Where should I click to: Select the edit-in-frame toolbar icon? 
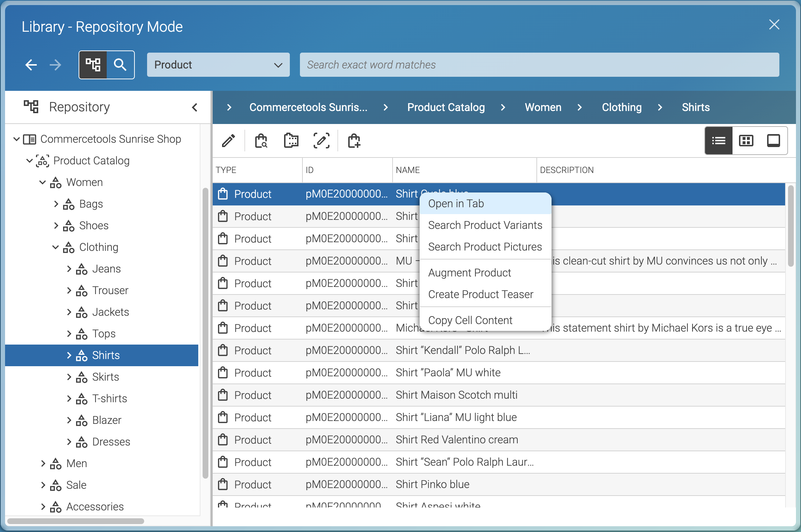click(x=322, y=141)
